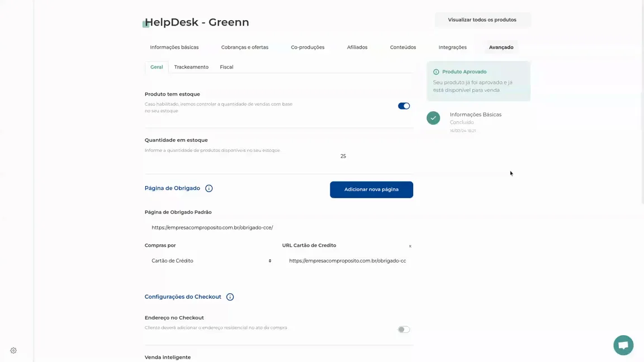
Task: Click the Venda inteligente label
Action: pyautogui.click(x=168, y=357)
